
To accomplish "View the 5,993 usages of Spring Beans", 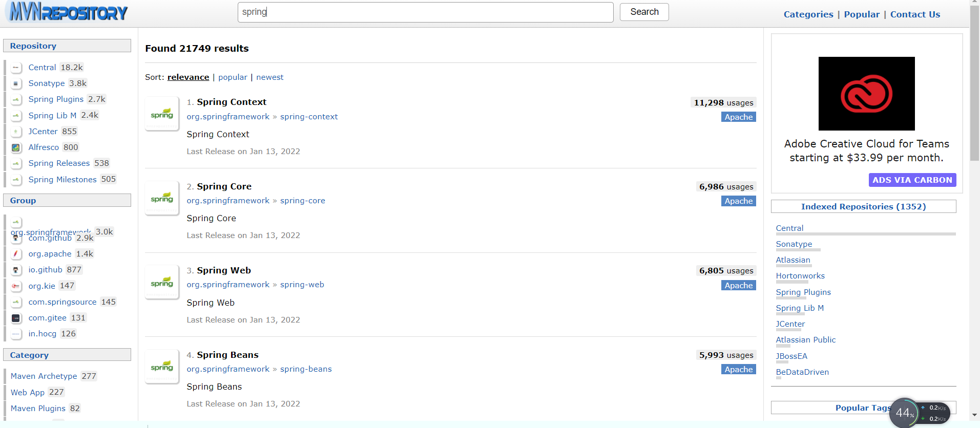I will click(x=726, y=355).
